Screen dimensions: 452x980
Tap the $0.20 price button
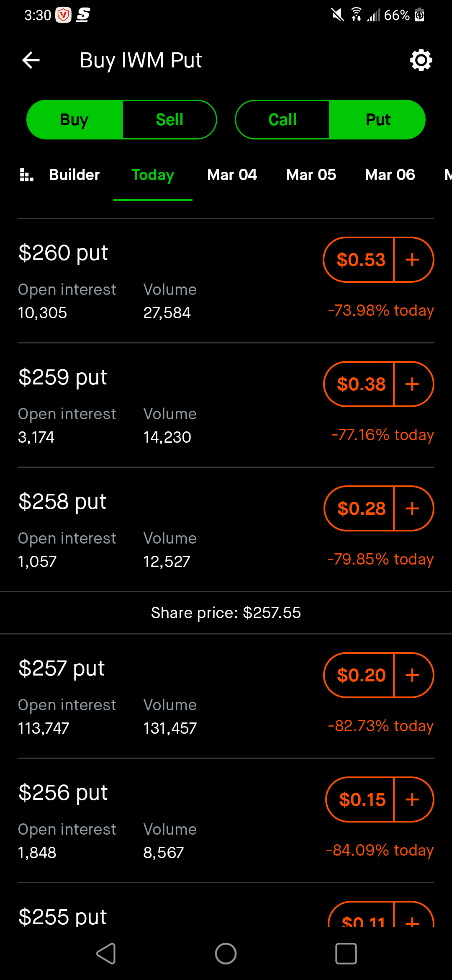point(361,675)
